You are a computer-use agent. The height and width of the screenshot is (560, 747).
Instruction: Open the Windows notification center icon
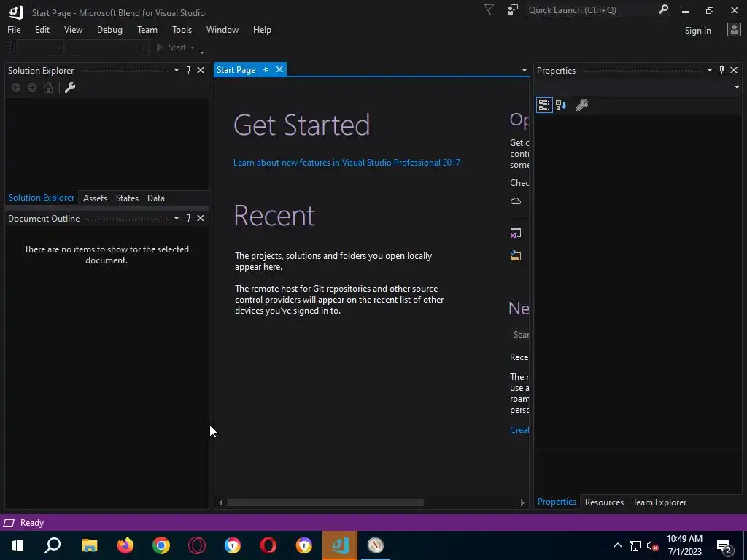724,546
